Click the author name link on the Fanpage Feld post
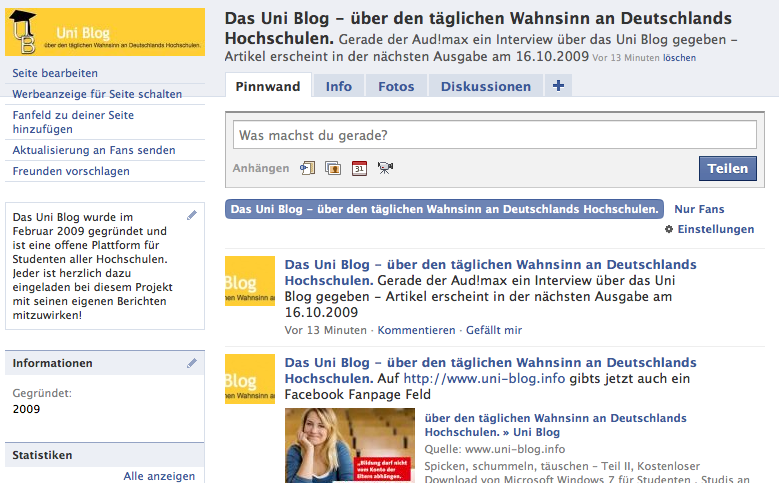Image resolution: width=779 pixels, height=483 pixels. pos(490,370)
